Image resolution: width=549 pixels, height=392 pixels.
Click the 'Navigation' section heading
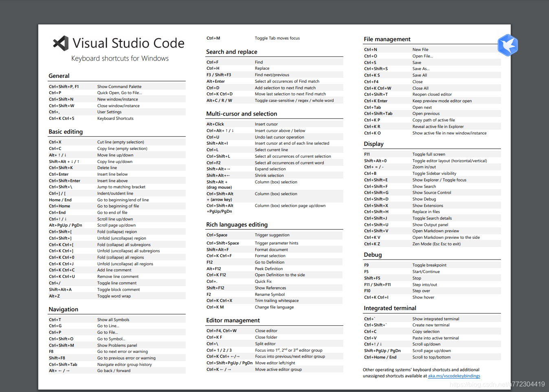[64, 309]
